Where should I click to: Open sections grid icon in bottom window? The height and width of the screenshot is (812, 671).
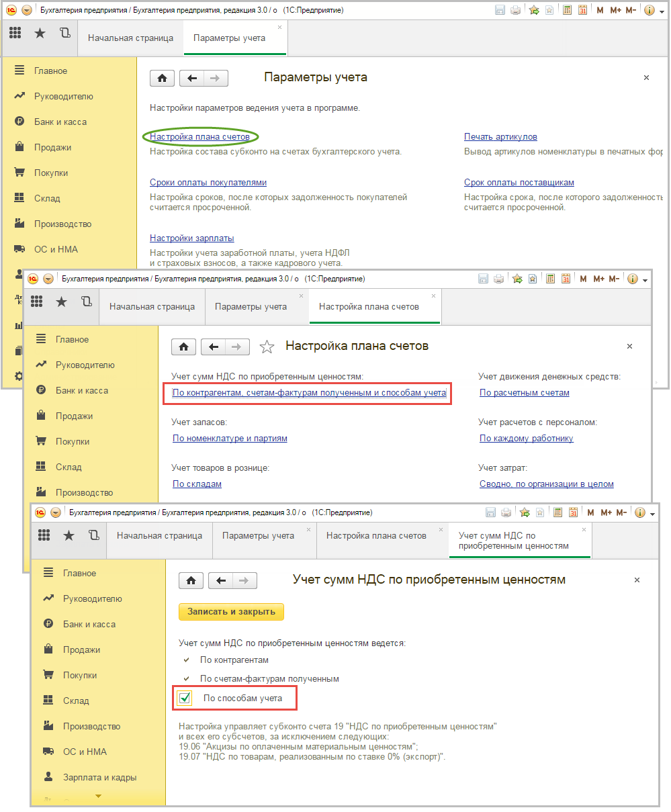pos(44,536)
